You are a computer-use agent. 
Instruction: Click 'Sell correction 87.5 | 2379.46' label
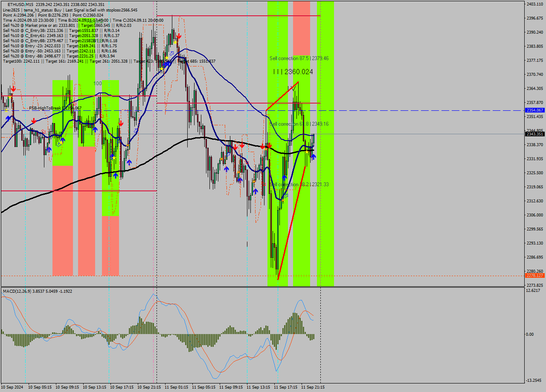click(299, 58)
